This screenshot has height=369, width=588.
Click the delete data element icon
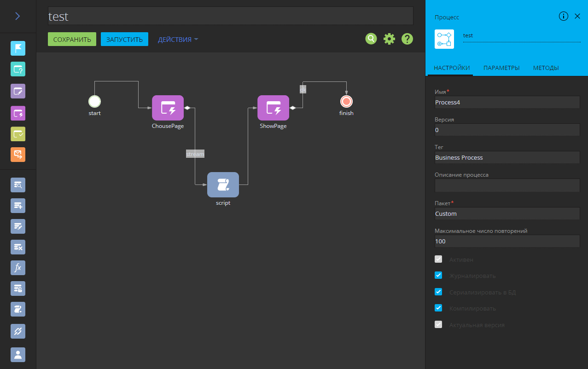click(x=18, y=247)
